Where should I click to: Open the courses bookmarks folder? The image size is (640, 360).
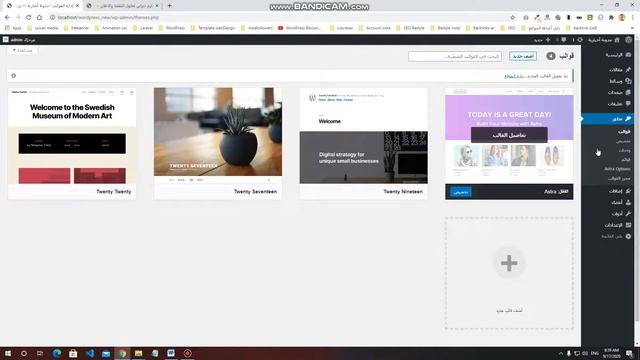341,28
